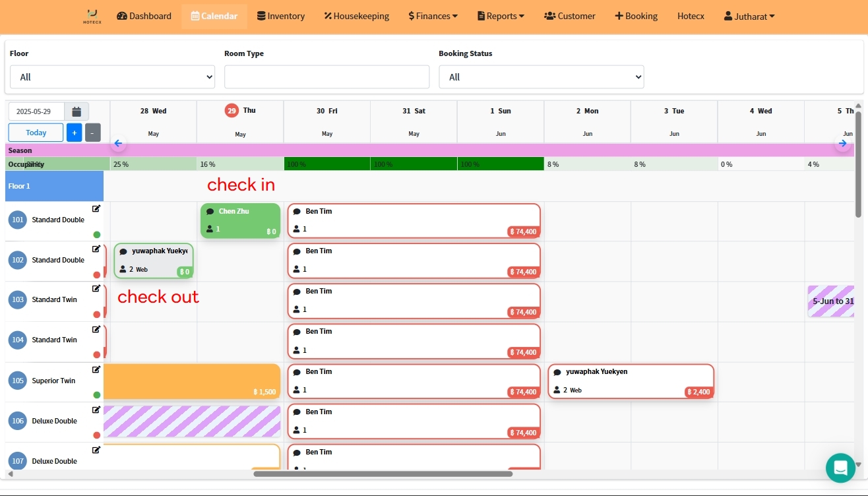Click the edit icon for room 103
The image size is (868, 496).
pos(96,288)
